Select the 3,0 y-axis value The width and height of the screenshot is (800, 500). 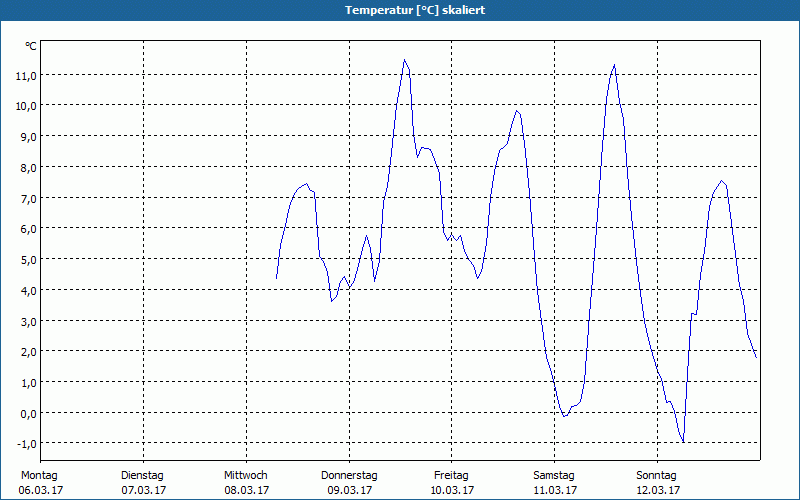point(28,322)
